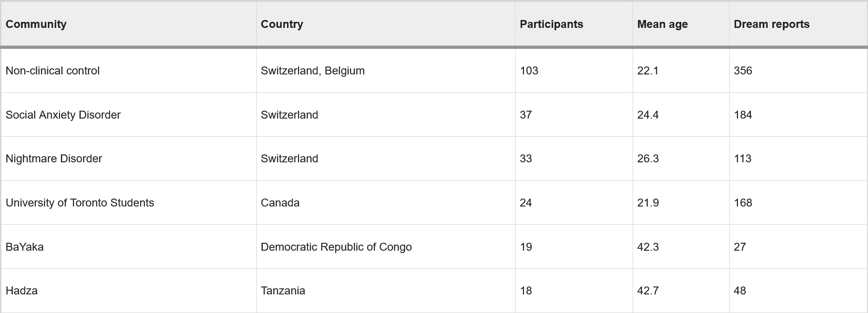
Task: Select the 103 participants value
Action: [x=529, y=71]
